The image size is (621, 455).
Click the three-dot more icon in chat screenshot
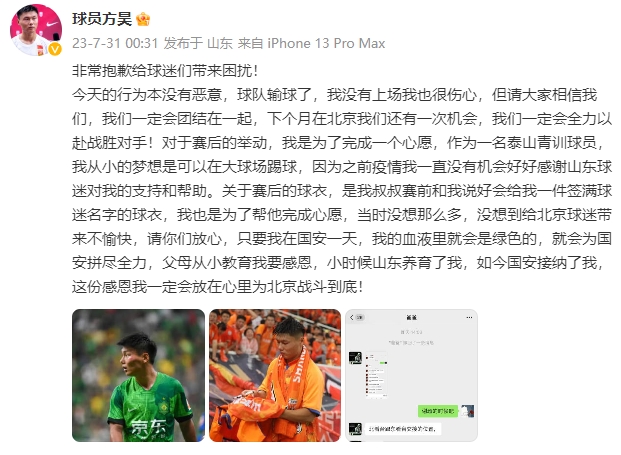[469, 318]
